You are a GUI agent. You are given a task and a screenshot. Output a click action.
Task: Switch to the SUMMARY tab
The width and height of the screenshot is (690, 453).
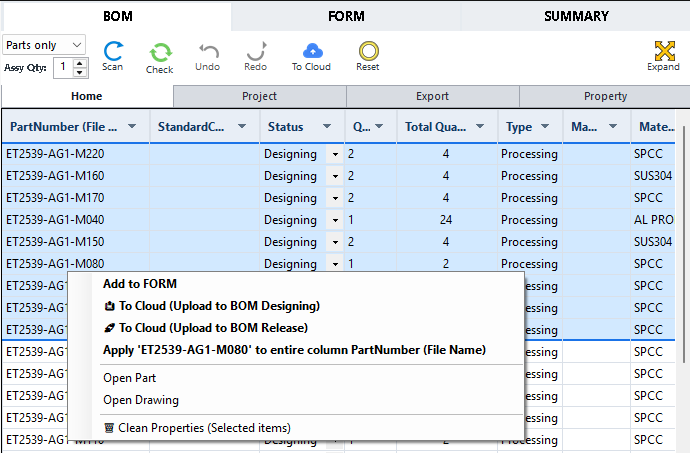point(576,16)
